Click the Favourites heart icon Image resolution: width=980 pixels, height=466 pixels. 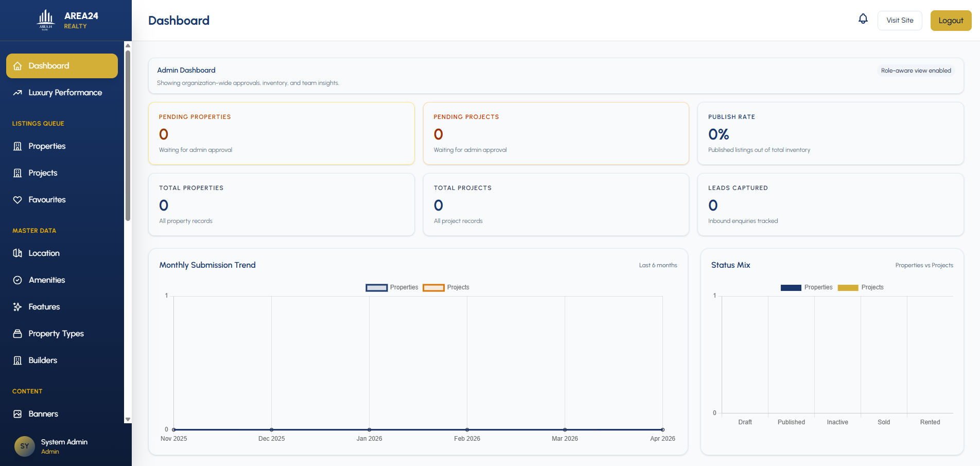(17, 200)
